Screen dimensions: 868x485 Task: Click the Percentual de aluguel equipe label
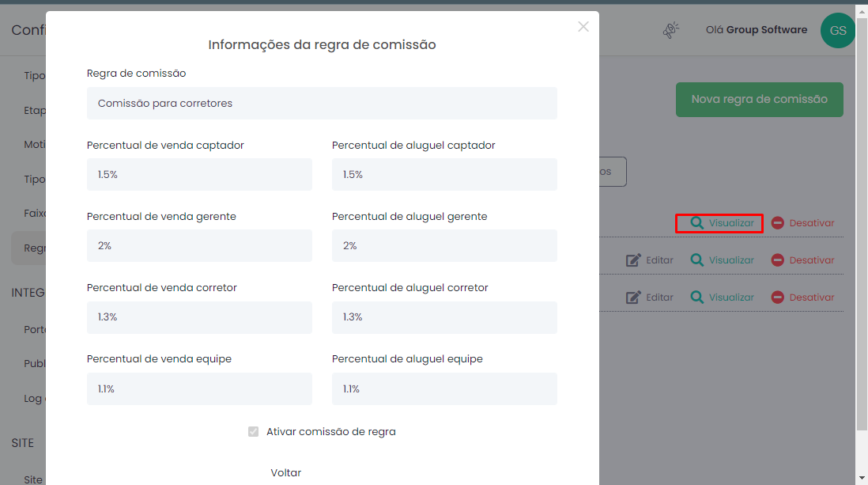[x=407, y=358]
